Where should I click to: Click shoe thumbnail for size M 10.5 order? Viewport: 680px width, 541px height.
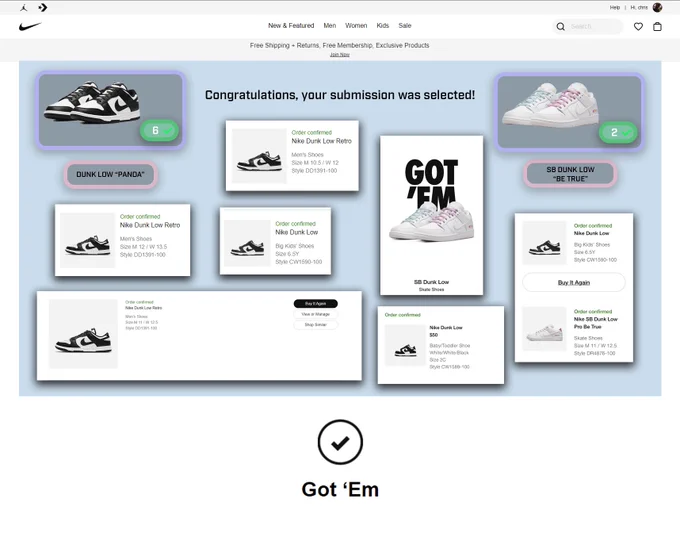(259, 156)
